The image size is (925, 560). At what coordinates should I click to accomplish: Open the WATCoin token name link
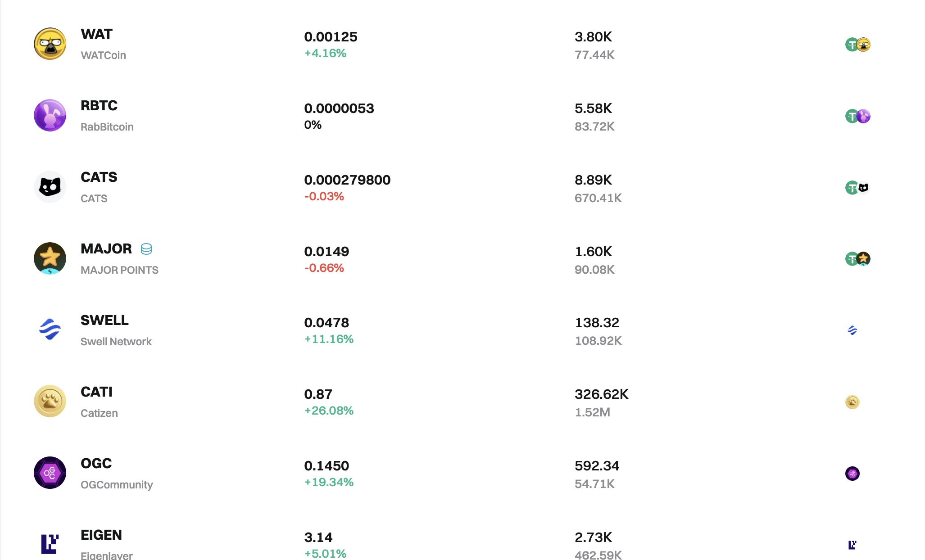pos(103,55)
